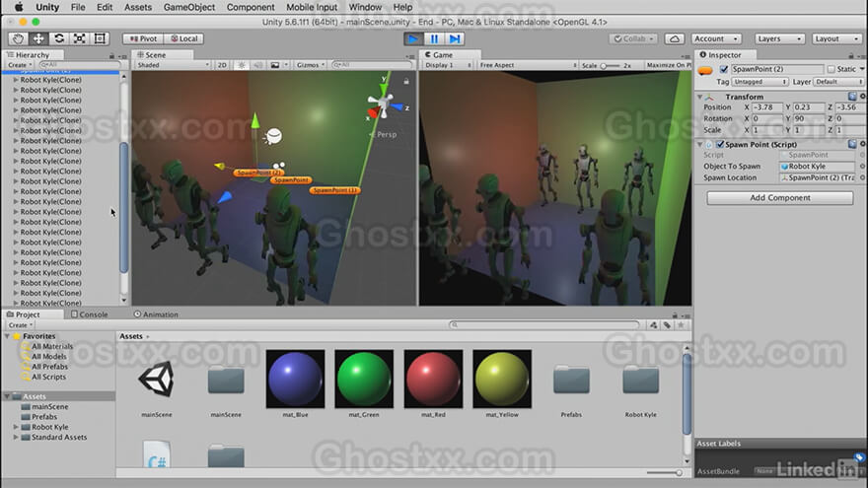Toggle the SpawnPoint (2) active checkbox
This screenshot has width=868, height=488.
[x=724, y=69]
